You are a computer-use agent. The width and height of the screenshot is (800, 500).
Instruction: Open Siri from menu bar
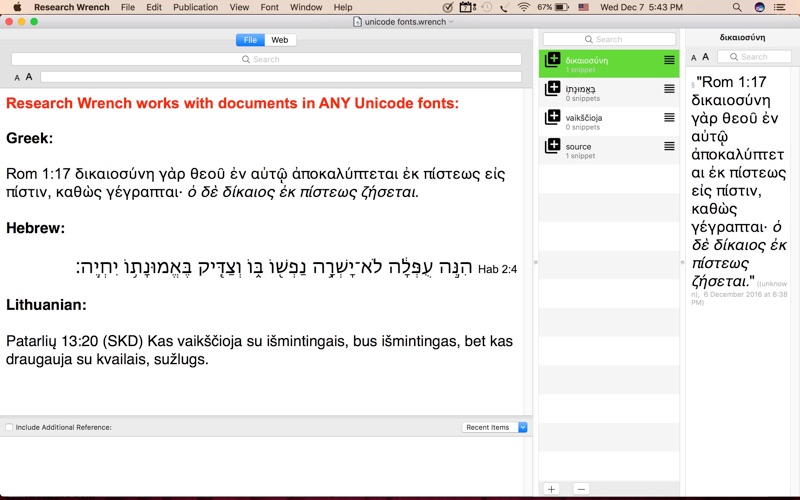click(759, 7)
